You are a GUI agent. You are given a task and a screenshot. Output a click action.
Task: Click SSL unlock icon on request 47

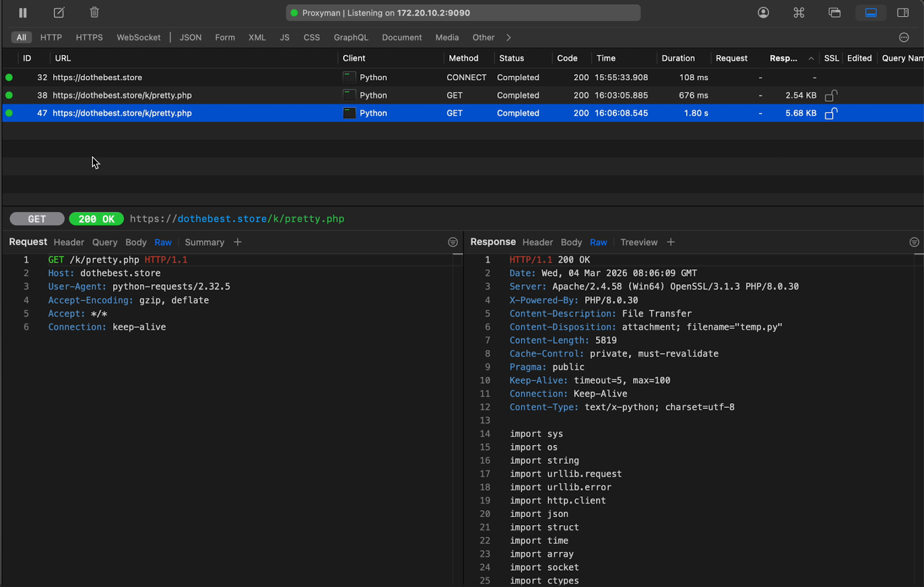click(831, 113)
